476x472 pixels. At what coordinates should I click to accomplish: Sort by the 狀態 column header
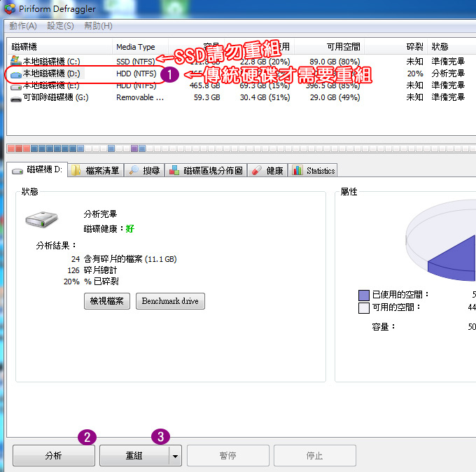(x=451, y=46)
